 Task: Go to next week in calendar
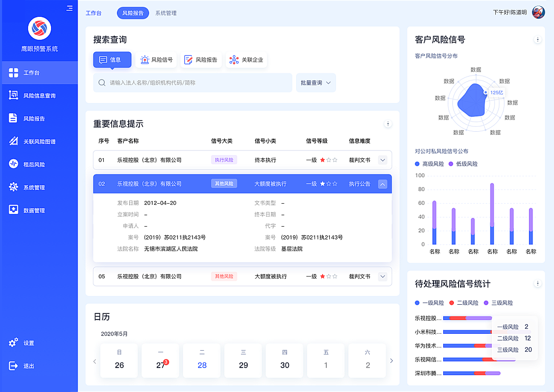(x=392, y=361)
